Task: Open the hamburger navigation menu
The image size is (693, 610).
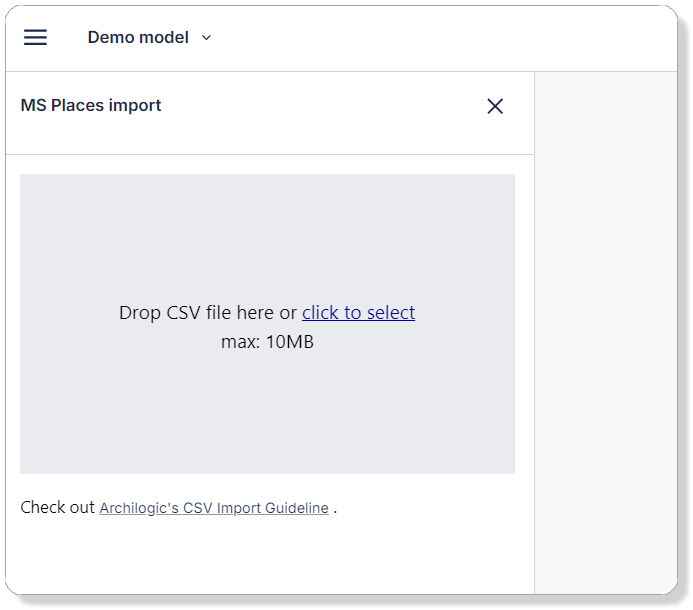Action: pos(35,37)
